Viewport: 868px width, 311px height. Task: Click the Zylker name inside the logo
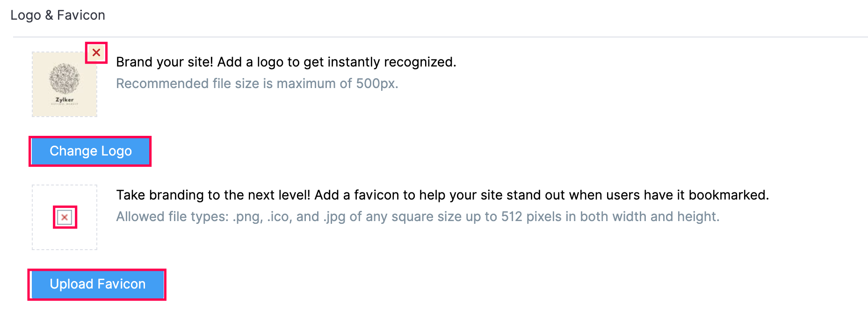click(x=65, y=100)
